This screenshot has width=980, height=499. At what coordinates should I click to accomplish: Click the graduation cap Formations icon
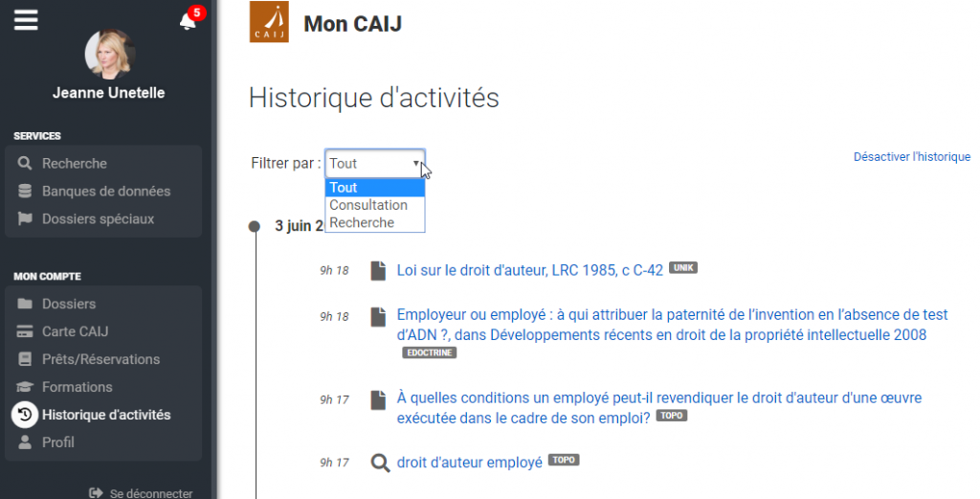pyautogui.click(x=25, y=387)
